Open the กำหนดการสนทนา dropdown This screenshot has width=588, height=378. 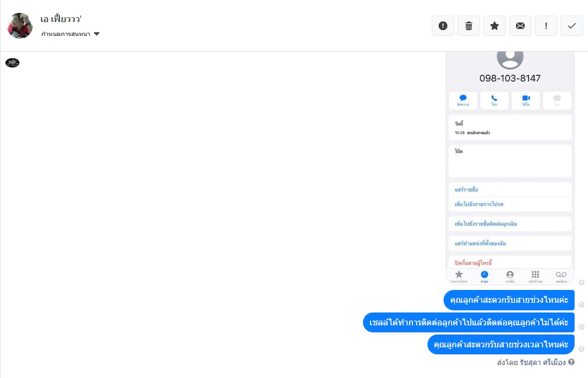pos(70,34)
